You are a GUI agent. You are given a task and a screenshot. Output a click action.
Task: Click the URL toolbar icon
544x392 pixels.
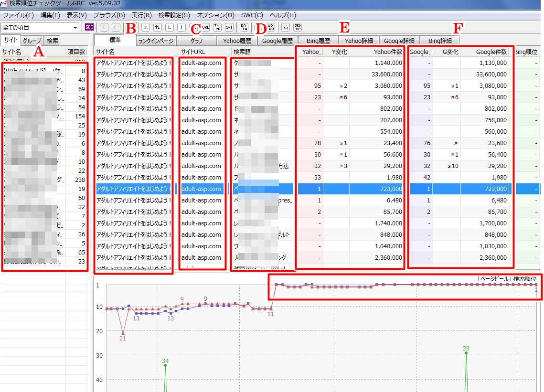point(205,27)
